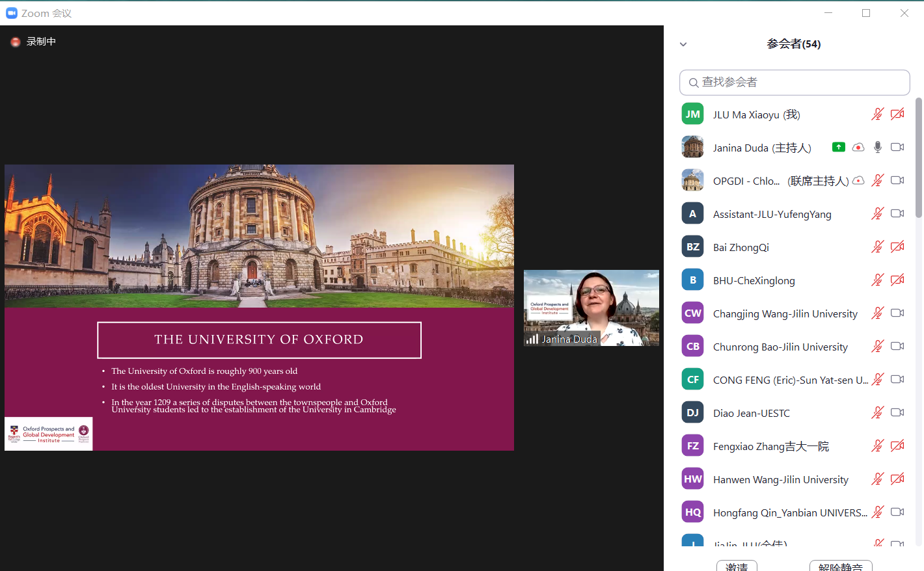Click the disabled camera icon for Bai ZhongQi

point(897,246)
